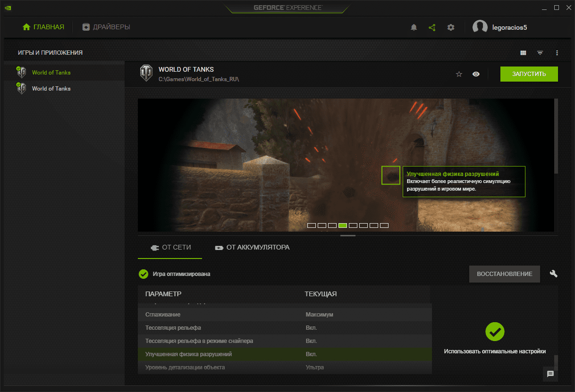575x392 pixels.
Task: Switch to the ДРАЙВЕРЫ tab
Action: 106,27
